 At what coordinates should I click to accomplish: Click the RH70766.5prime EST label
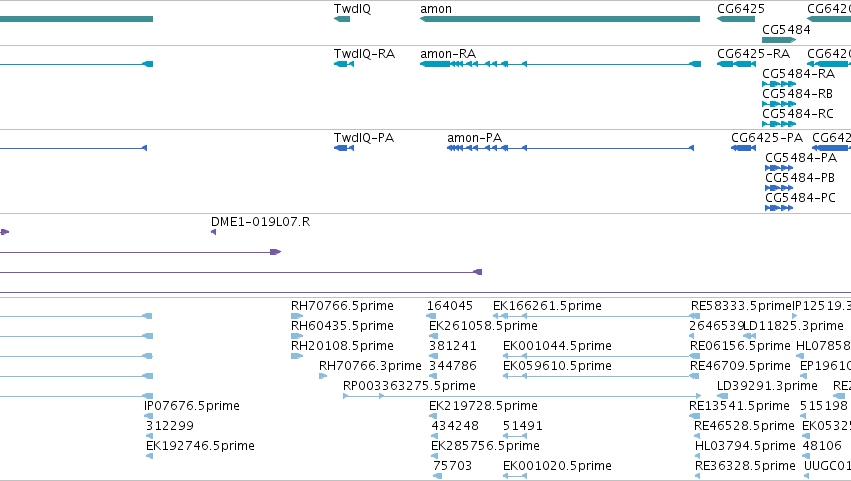tap(342, 306)
